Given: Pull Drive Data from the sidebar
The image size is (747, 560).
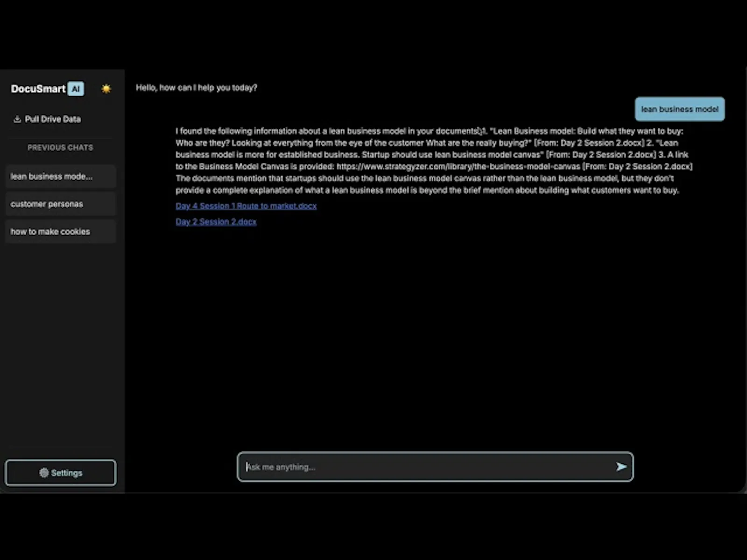Looking at the screenshot, I should pos(47,119).
